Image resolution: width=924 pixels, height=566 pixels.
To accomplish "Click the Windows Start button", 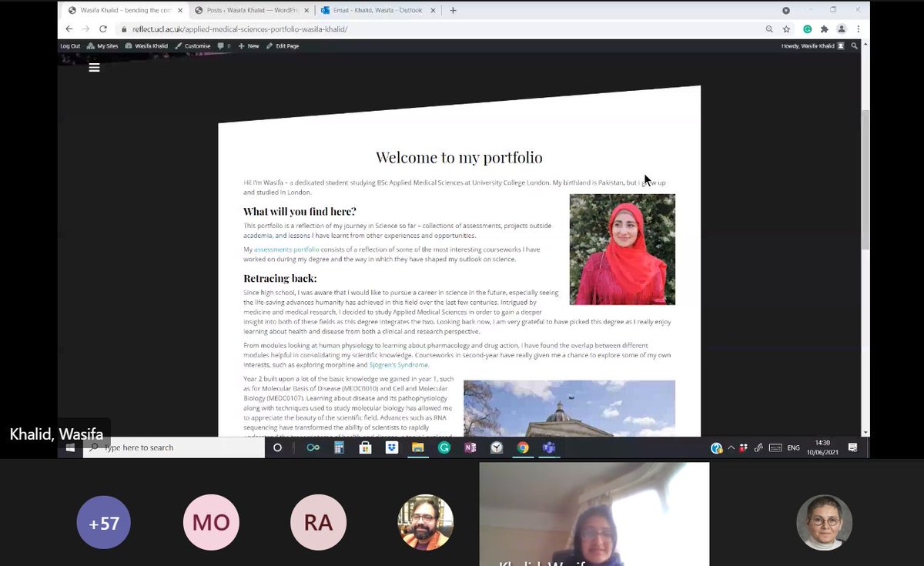I will [70, 447].
